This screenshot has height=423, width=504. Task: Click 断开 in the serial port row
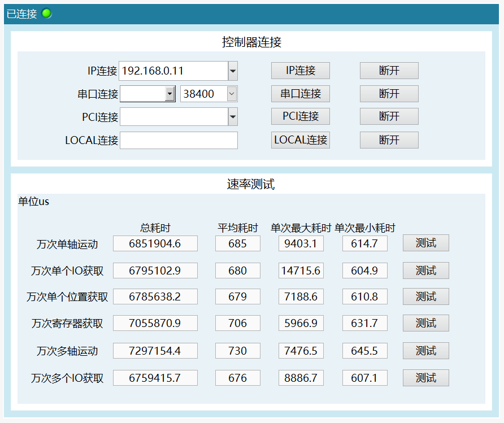point(389,94)
